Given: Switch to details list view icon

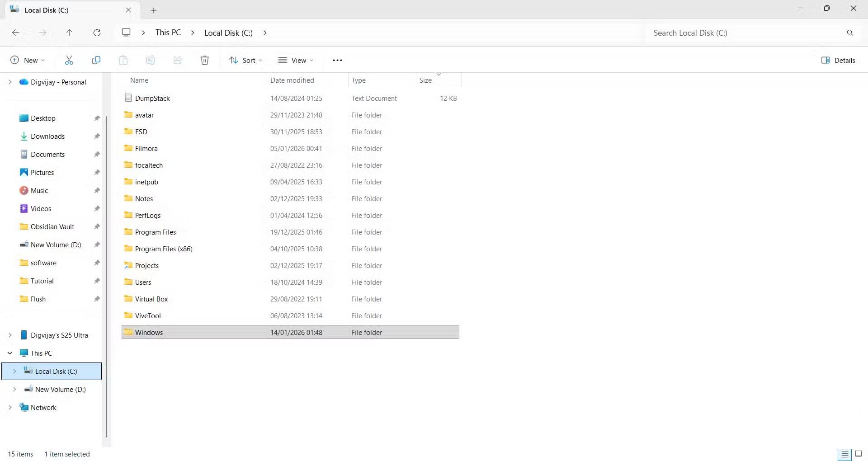Looking at the screenshot, I should click(844, 454).
